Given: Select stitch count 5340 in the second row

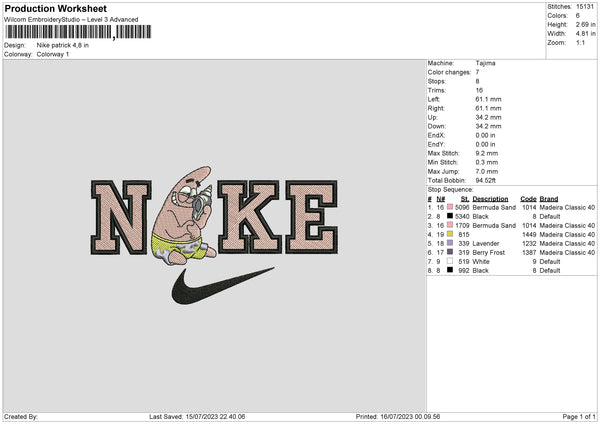Looking at the screenshot, I should 462,216.
